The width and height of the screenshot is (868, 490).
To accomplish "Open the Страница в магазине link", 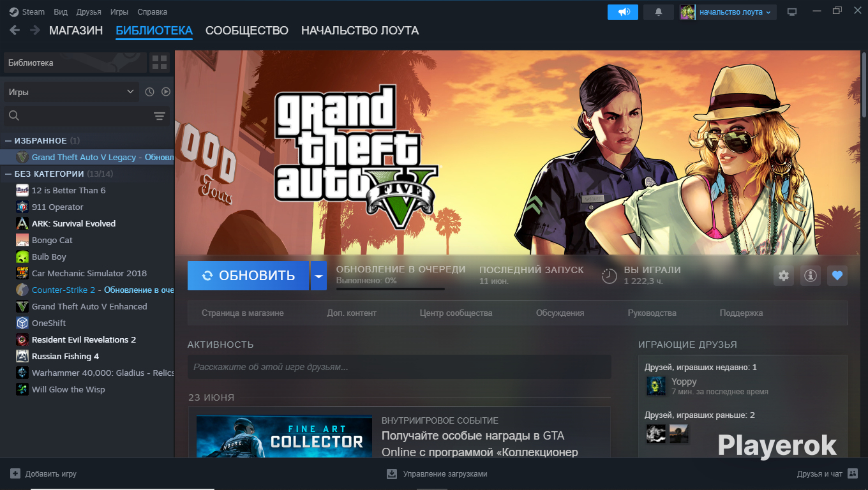I will tap(243, 313).
